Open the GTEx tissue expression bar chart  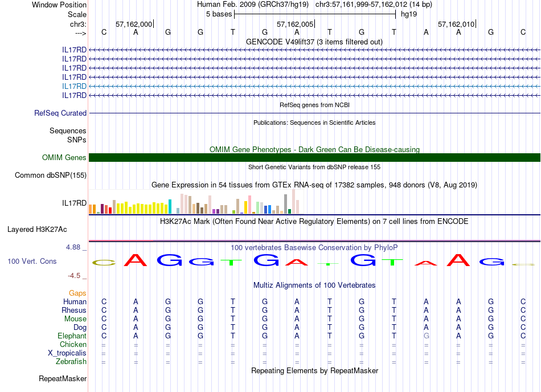(196, 202)
